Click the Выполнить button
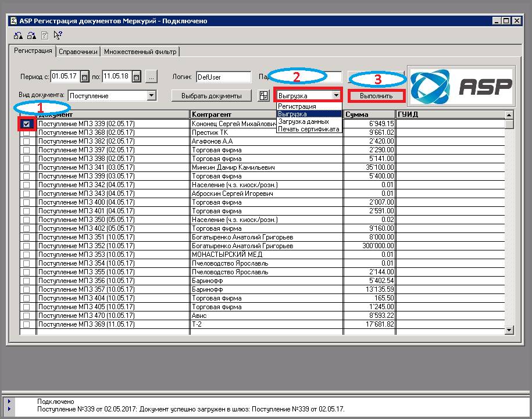The width and height of the screenshot is (532, 419). [376, 95]
